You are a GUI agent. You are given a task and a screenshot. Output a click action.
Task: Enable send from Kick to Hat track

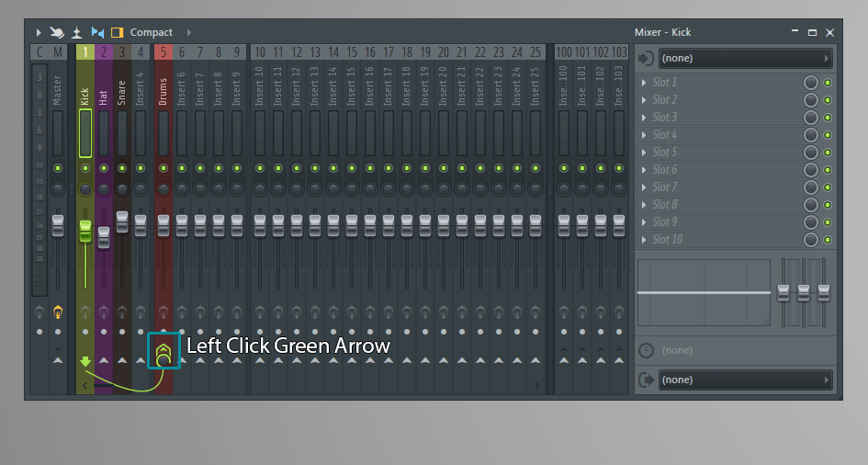coord(104,360)
